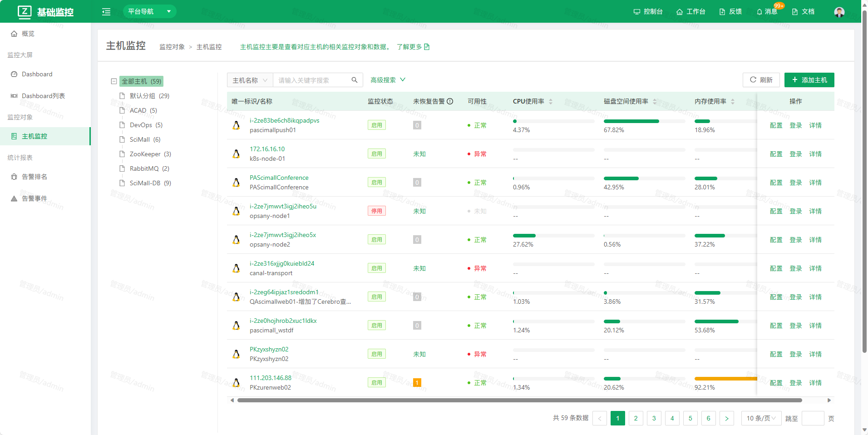Select SciMall-DB (9) group
868x435 pixels.
click(x=150, y=183)
